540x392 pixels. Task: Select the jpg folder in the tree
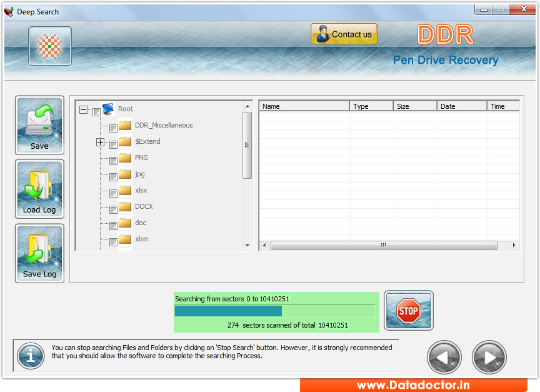coord(139,174)
